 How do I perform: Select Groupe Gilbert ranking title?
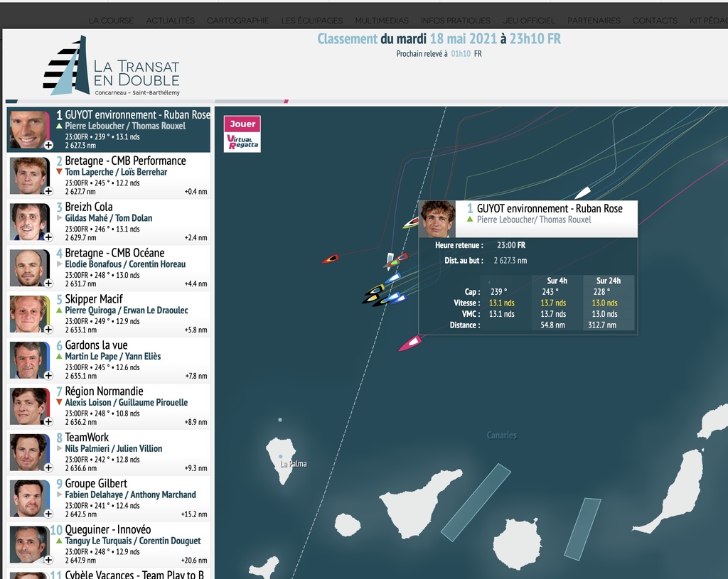click(x=96, y=483)
